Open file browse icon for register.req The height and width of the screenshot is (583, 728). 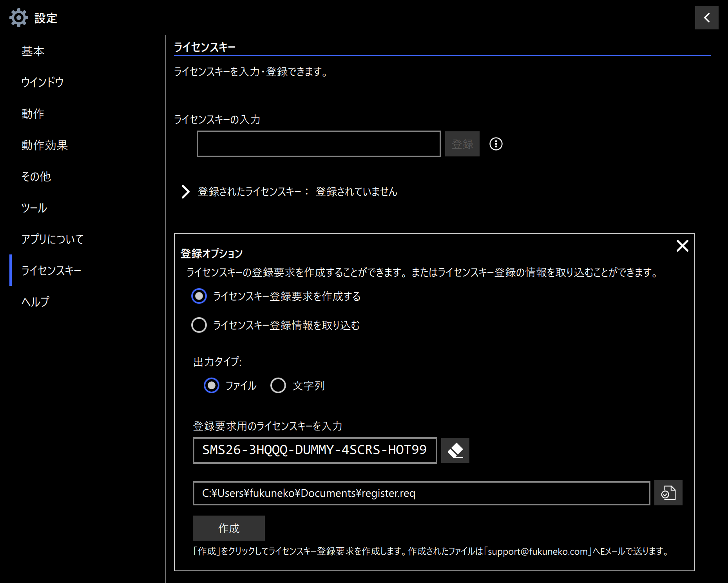point(668,493)
